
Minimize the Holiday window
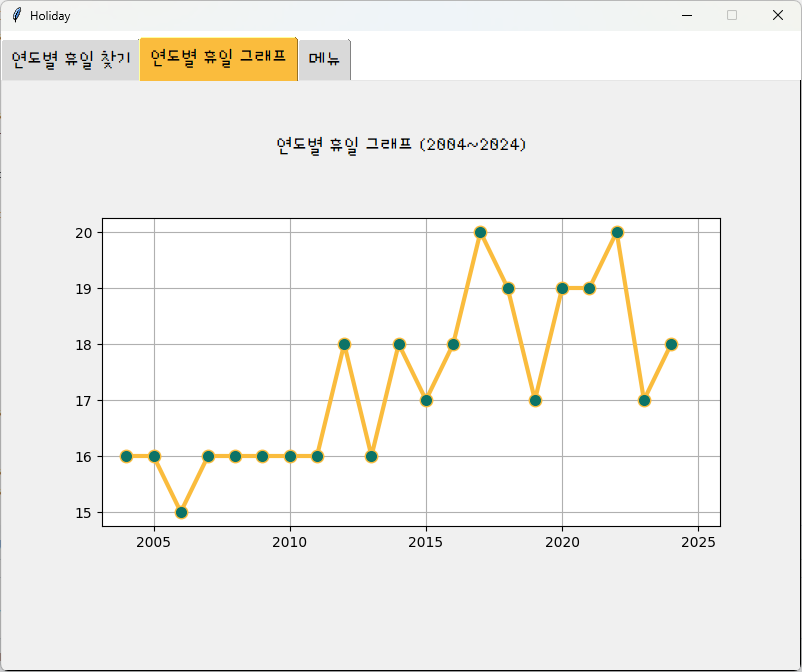[687, 15]
